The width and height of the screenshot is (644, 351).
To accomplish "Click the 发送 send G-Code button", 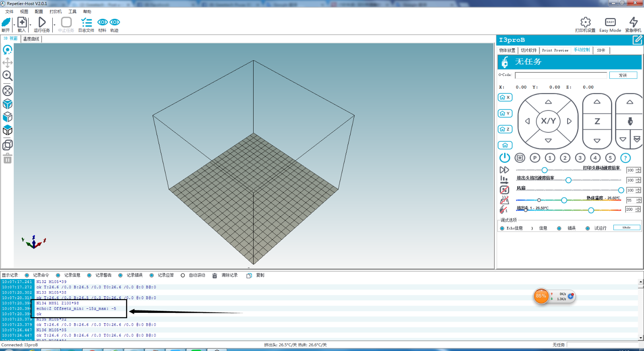I will tap(623, 75).
